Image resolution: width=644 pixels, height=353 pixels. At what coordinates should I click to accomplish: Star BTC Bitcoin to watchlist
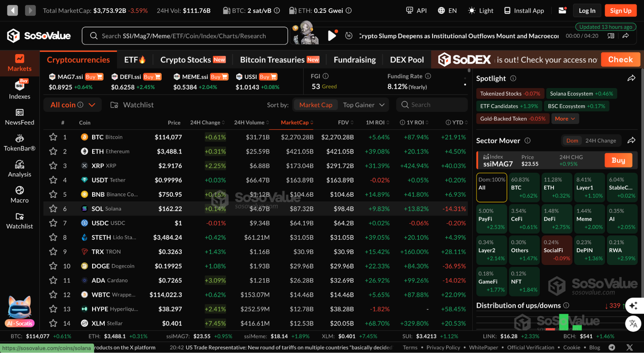coord(53,137)
